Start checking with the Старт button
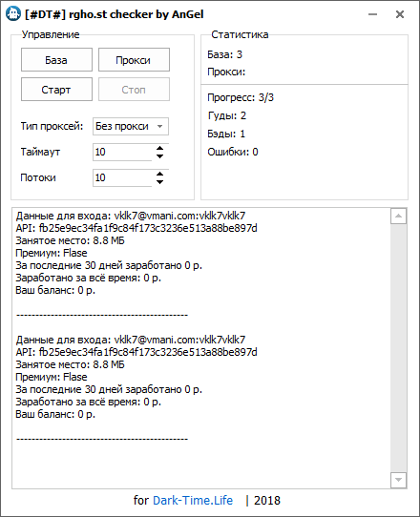420x517 pixels. click(56, 90)
